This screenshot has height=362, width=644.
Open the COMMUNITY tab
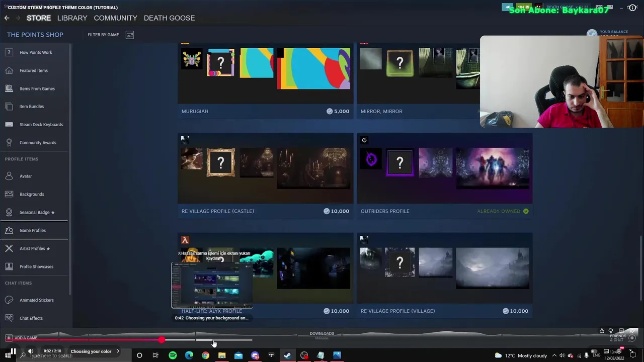click(x=115, y=18)
